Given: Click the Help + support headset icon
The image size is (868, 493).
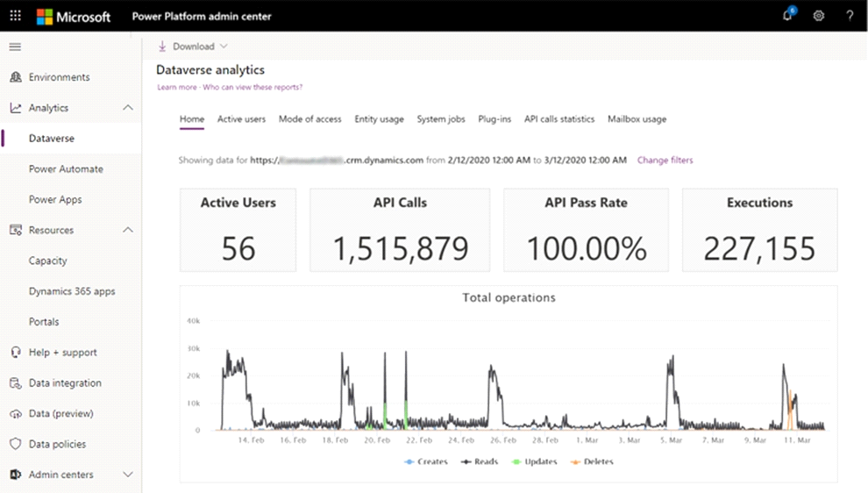Looking at the screenshot, I should [16, 353].
